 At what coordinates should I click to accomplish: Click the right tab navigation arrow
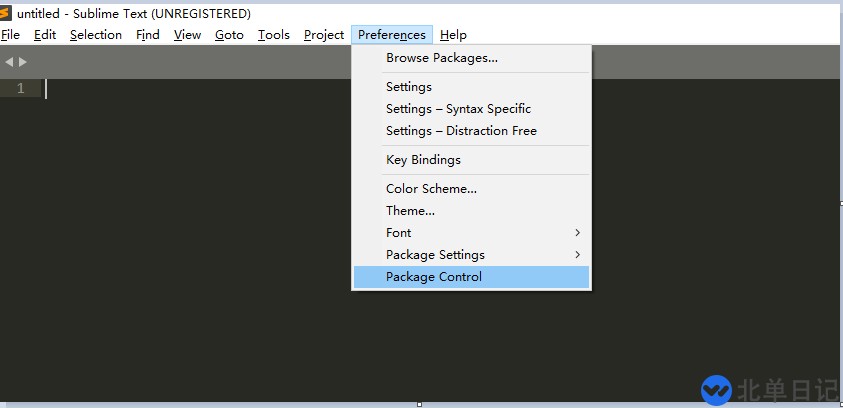click(23, 62)
